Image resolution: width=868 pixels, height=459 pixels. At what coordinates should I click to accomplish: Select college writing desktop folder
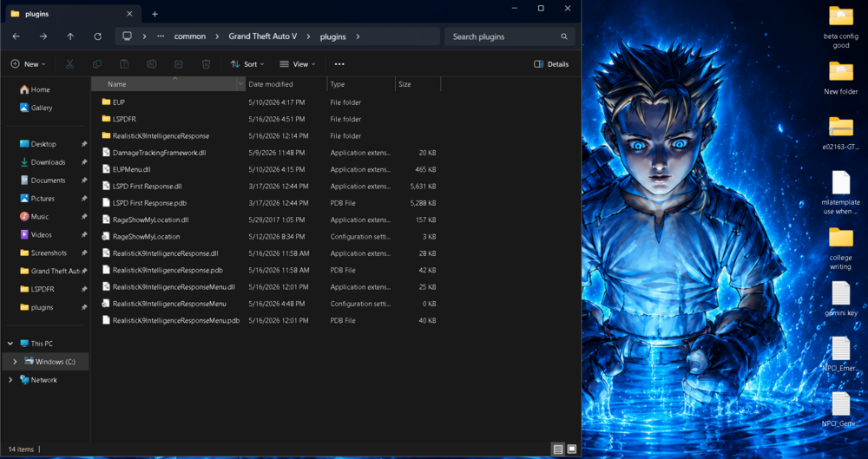pos(840,248)
